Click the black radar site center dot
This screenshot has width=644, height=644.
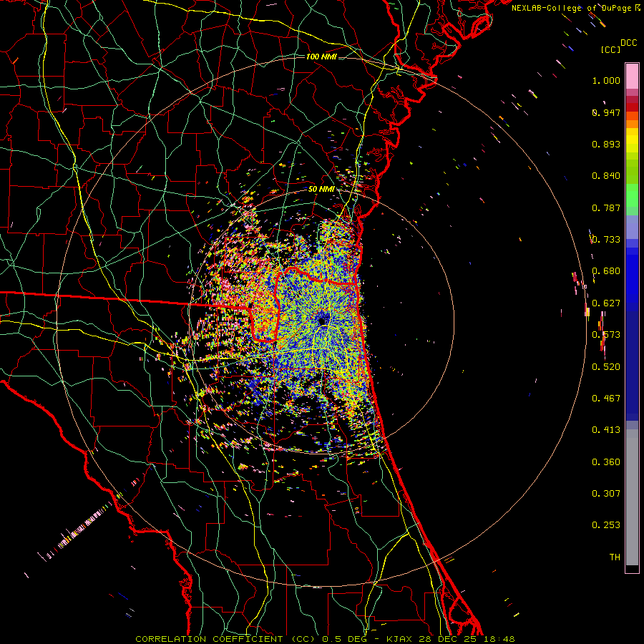pos(323,321)
